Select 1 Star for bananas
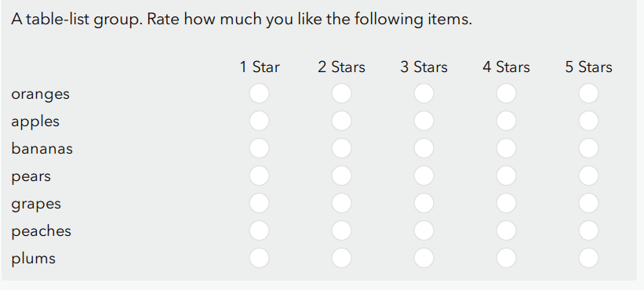The height and width of the screenshot is (290, 644). click(259, 148)
